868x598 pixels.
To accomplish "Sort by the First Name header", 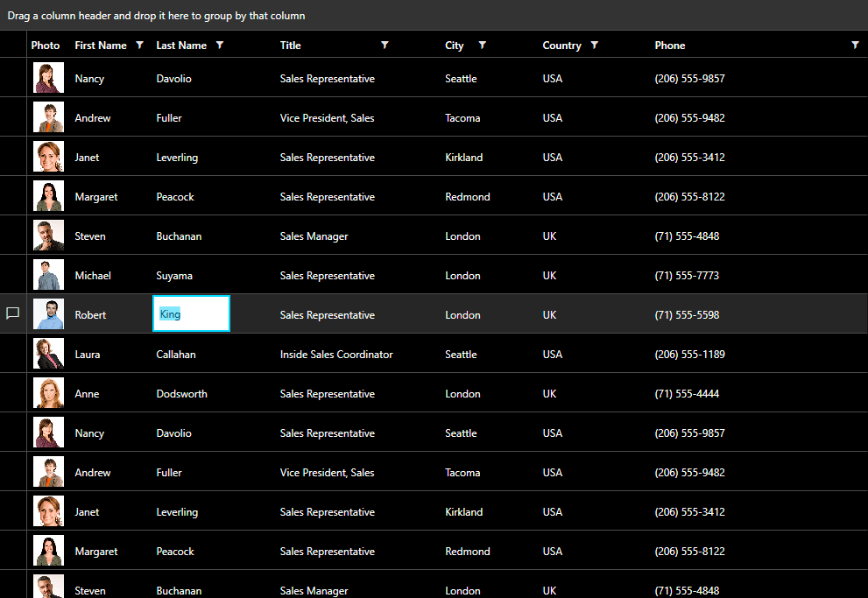I will [x=101, y=46].
